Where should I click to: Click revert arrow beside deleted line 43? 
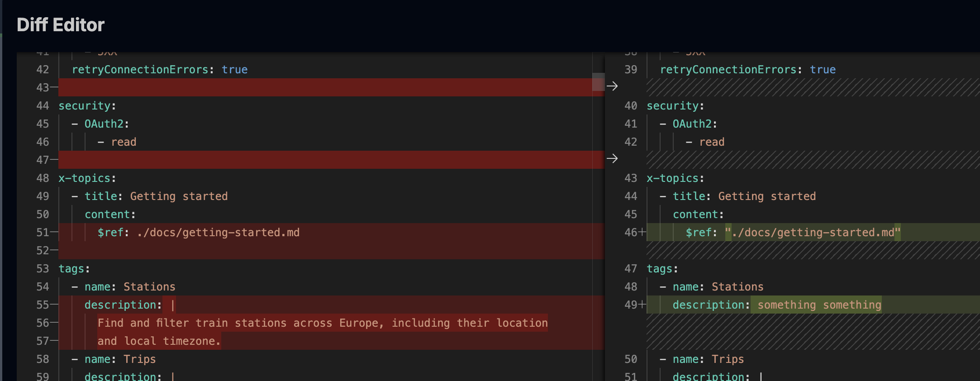[x=612, y=86]
